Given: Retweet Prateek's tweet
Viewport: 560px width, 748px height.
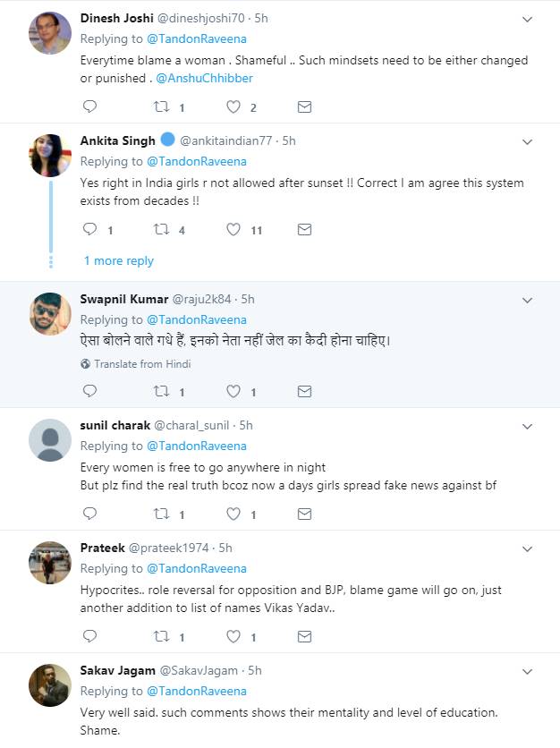Looking at the screenshot, I should click(162, 637).
